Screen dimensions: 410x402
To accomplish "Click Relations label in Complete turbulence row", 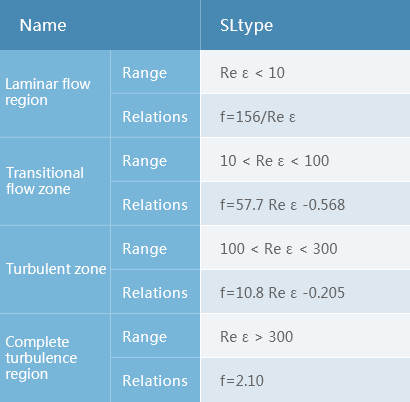I will 155,380.
